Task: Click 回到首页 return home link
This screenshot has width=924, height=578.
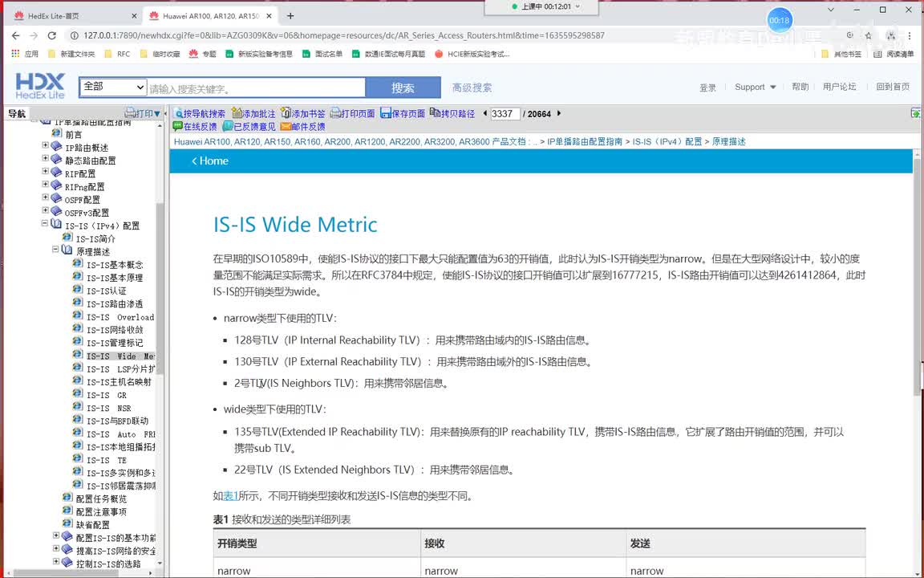Action: pyautogui.click(x=892, y=87)
